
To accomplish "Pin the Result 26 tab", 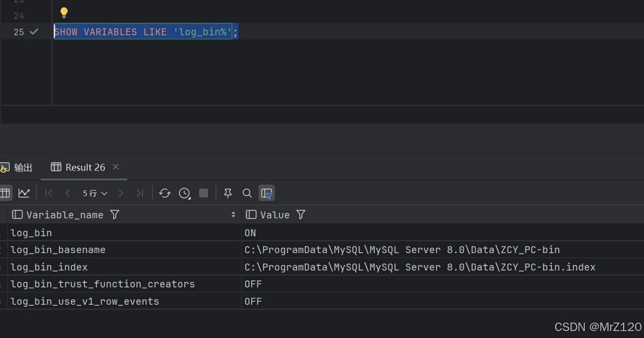I will (x=228, y=193).
